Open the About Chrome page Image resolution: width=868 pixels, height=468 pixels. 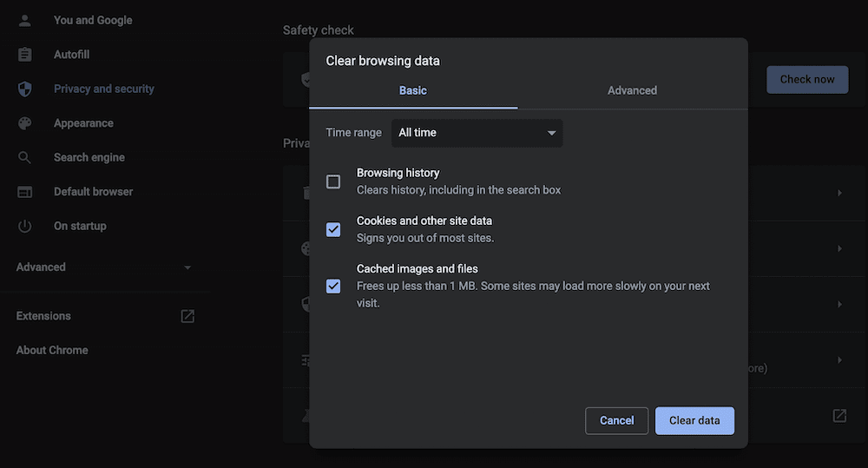(x=52, y=351)
